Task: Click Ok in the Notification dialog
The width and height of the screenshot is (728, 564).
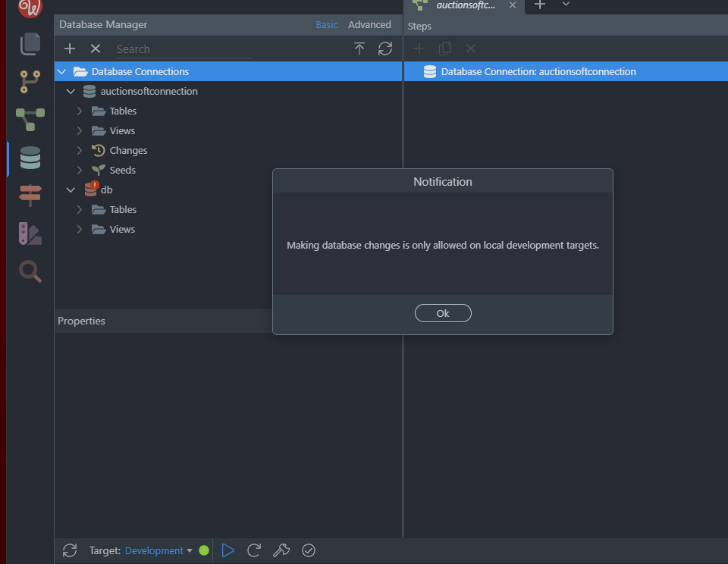Action: (443, 313)
